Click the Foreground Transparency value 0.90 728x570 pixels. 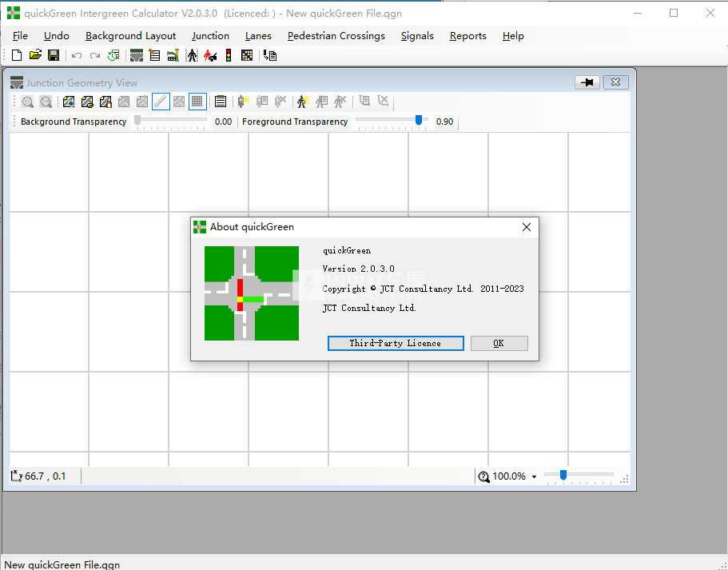click(445, 122)
